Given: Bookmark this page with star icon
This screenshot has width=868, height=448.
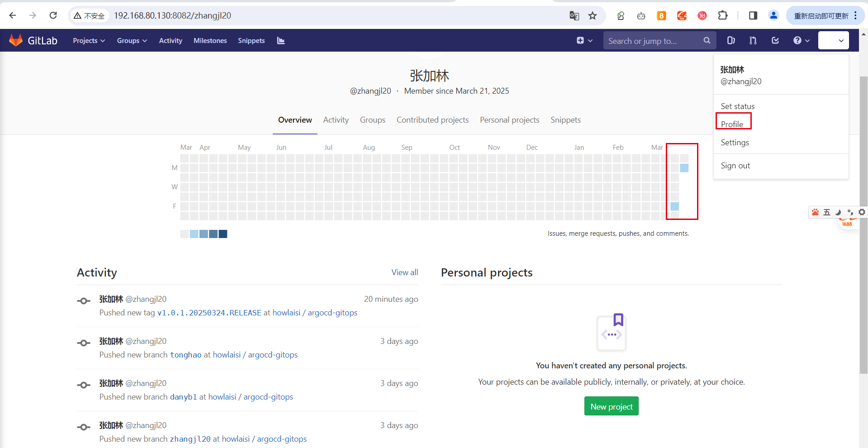Looking at the screenshot, I should (593, 16).
